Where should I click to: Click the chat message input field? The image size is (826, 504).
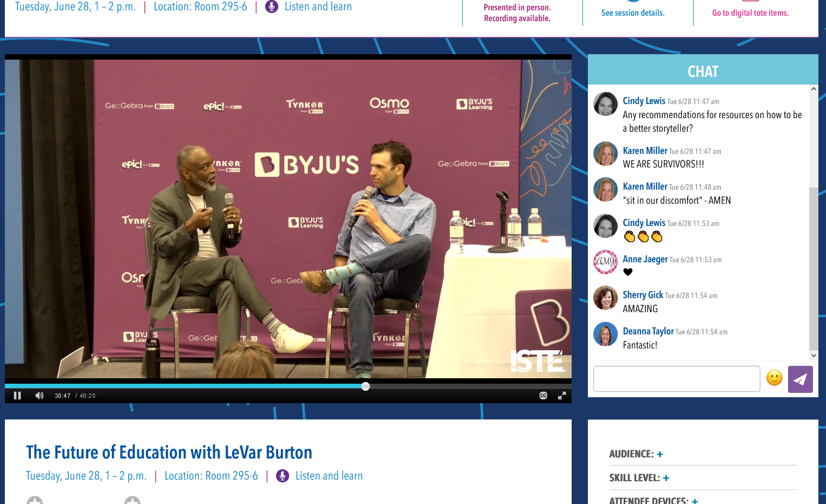coord(677,379)
